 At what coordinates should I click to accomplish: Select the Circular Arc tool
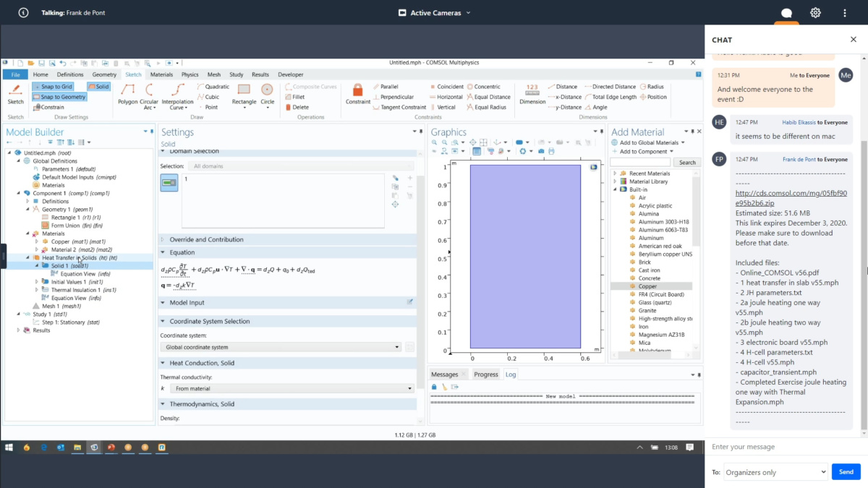click(x=149, y=95)
